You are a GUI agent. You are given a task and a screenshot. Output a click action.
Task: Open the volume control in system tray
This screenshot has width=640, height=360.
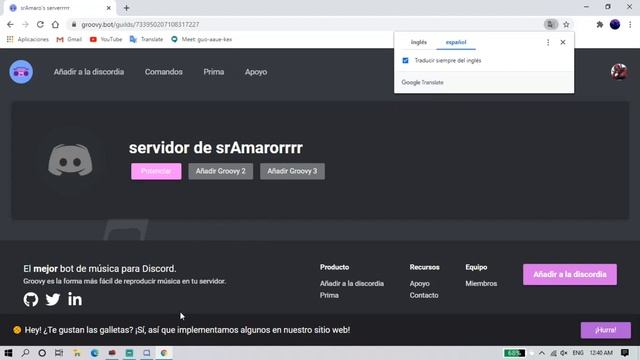(564, 353)
